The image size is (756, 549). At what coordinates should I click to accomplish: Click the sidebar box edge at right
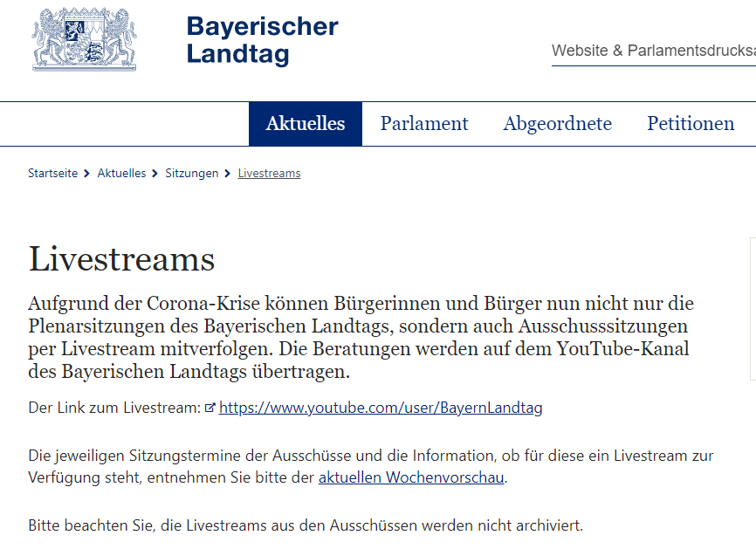click(752, 308)
